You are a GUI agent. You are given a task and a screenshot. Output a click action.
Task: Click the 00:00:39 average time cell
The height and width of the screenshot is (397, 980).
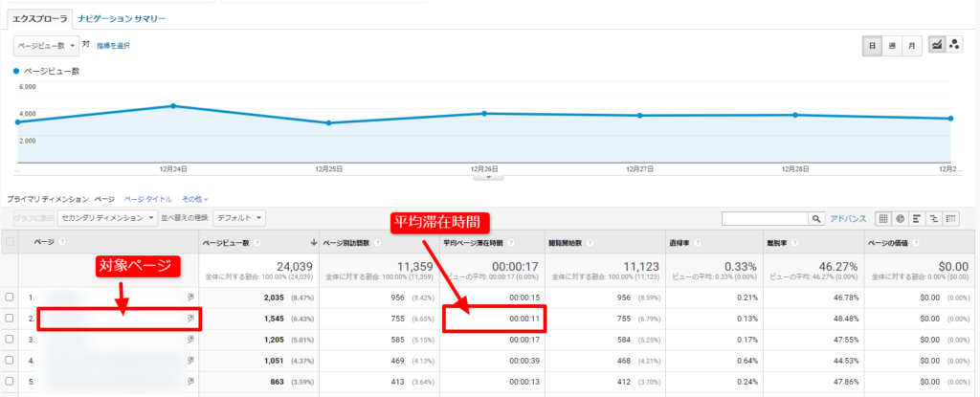pos(524,360)
